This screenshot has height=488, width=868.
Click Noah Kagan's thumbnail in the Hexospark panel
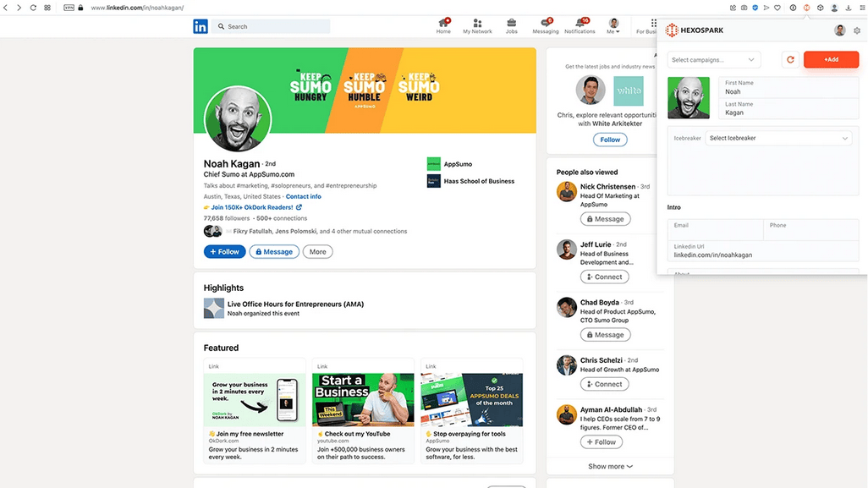coord(689,97)
